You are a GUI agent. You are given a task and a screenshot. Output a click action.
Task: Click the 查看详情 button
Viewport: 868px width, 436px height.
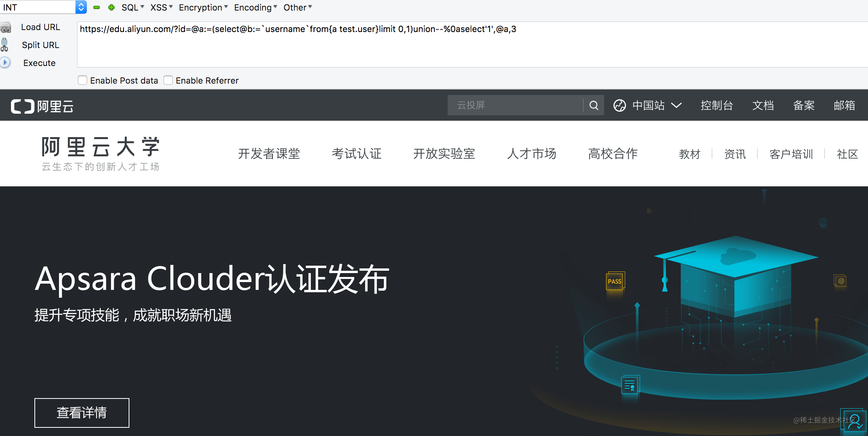(82, 413)
